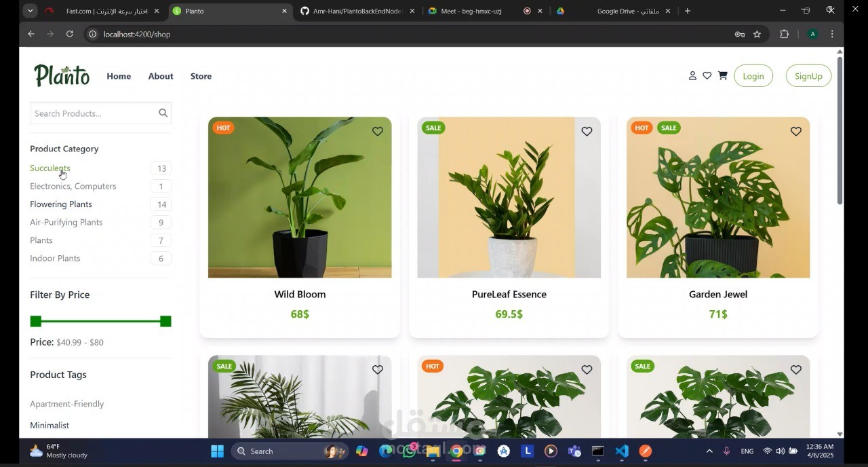The width and height of the screenshot is (868, 467).
Task: Add PureLeaf Essence to wishlist
Action: [x=587, y=132]
